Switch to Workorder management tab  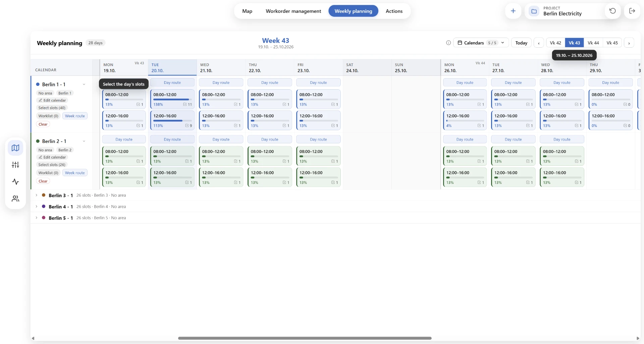coord(293,11)
